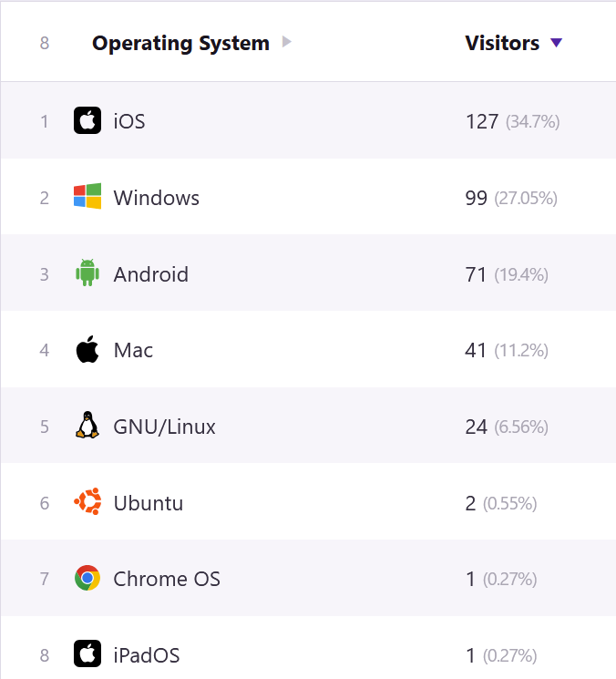The height and width of the screenshot is (679, 616).
Task: Select the GNU/Linux row label
Action: pyautogui.click(x=165, y=427)
